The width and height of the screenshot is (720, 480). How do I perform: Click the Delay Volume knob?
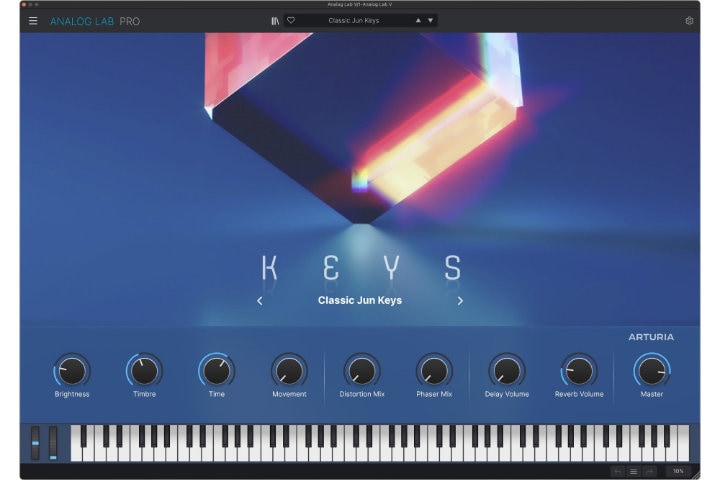tap(506, 371)
